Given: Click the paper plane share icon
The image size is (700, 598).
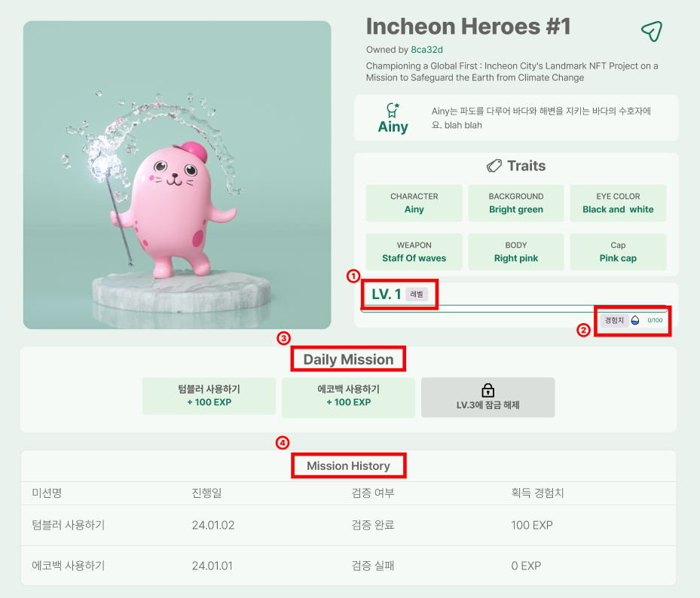Looking at the screenshot, I should pyautogui.click(x=652, y=31).
